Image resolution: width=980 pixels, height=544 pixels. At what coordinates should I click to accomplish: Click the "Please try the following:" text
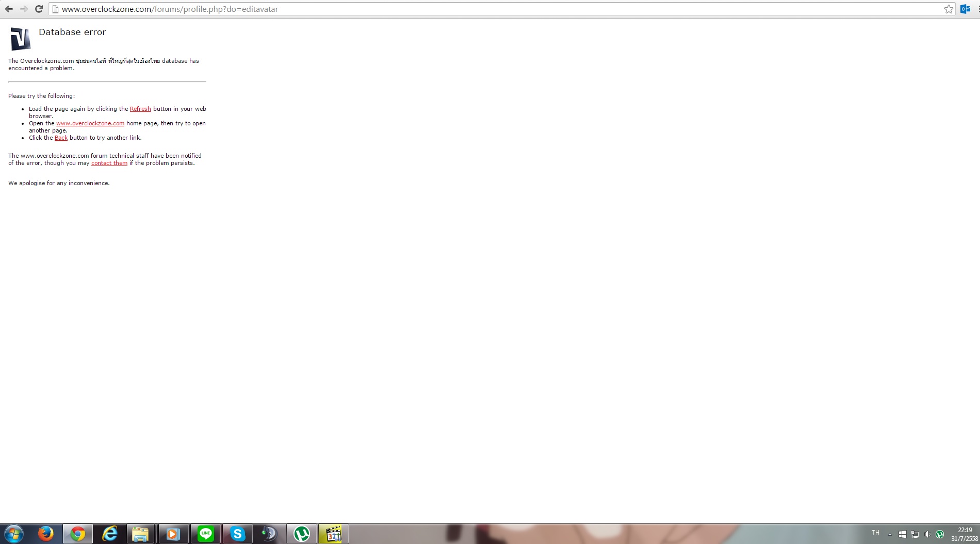coord(42,96)
